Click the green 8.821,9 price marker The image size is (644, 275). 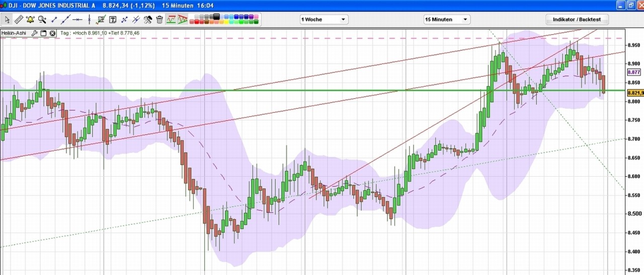tap(635, 93)
